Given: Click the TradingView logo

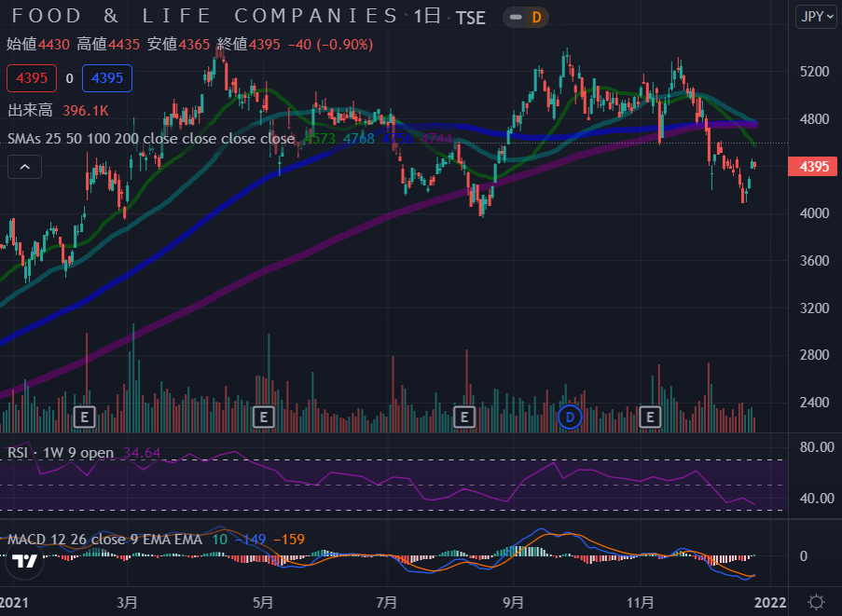Looking at the screenshot, I should [x=24, y=561].
